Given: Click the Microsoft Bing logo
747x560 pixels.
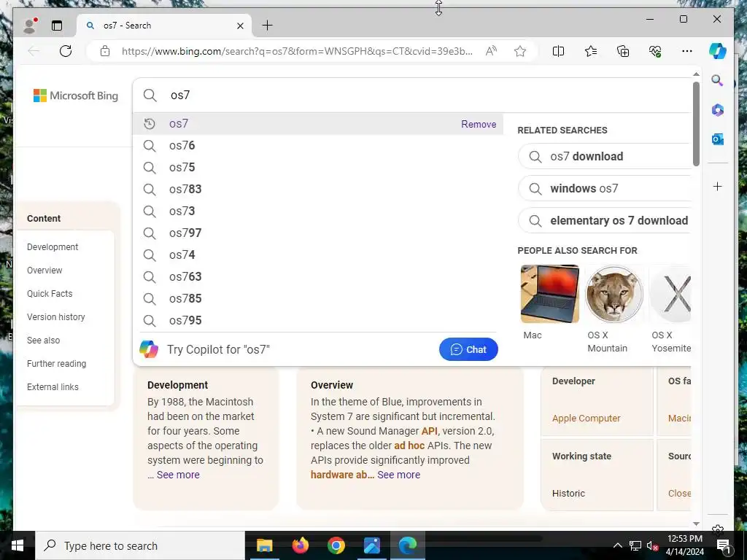Looking at the screenshot, I should click(x=76, y=96).
